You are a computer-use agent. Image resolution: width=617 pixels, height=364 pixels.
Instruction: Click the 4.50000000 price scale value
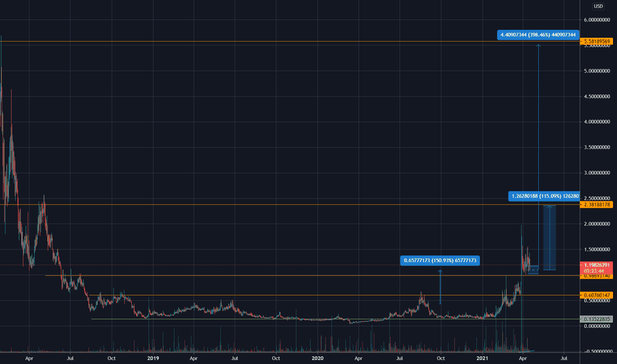(597, 97)
